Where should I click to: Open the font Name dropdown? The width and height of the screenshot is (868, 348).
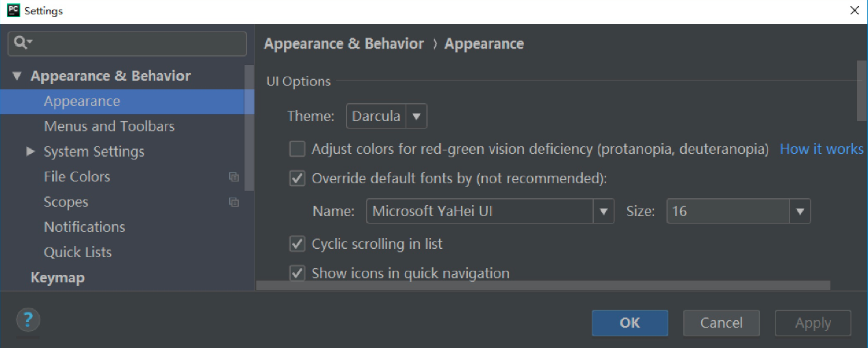click(603, 211)
